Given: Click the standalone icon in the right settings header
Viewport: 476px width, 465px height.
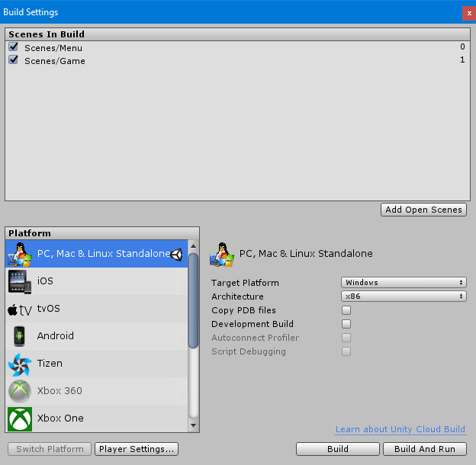Looking at the screenshot, I should [x=222, y=255].
